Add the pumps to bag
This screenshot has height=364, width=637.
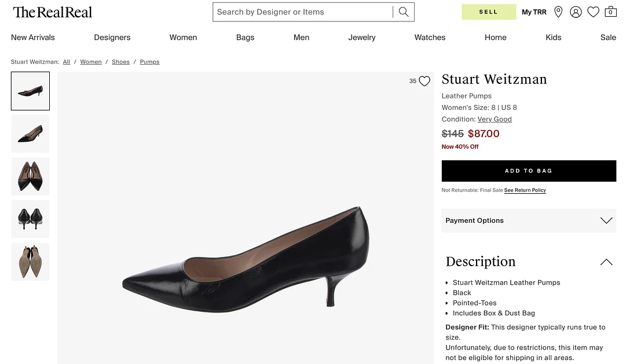point(529,171)
